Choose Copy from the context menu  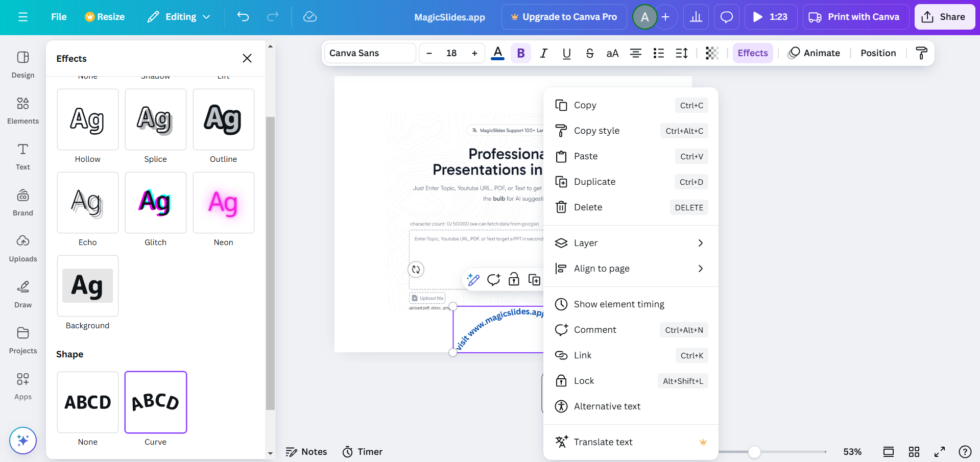tap(631, 105)
